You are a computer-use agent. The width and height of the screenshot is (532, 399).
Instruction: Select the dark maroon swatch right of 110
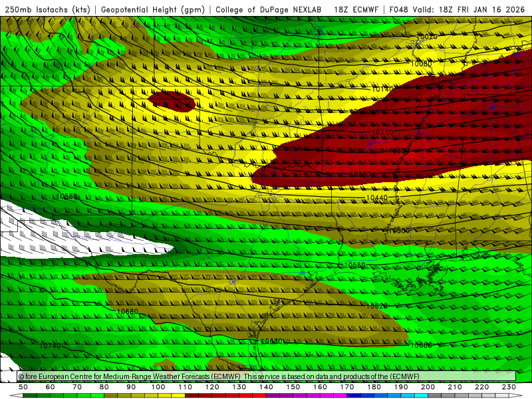tap(192, 396)
